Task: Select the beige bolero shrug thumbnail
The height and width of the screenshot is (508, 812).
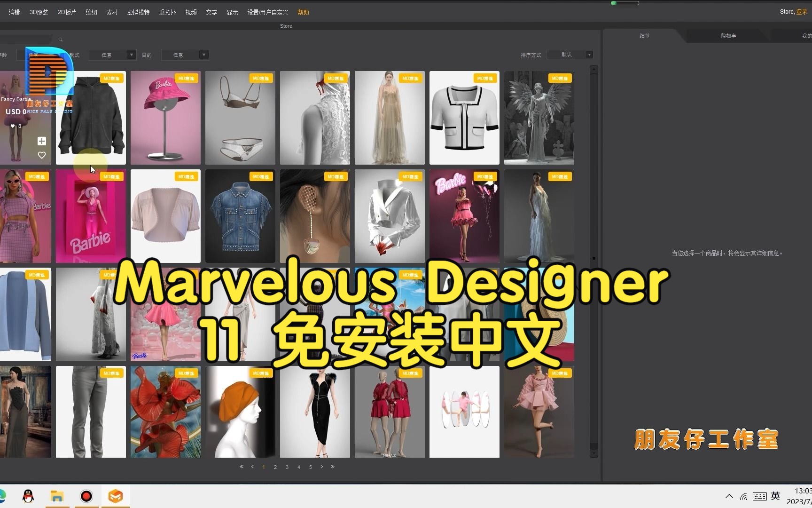Action: coord(165,216)
